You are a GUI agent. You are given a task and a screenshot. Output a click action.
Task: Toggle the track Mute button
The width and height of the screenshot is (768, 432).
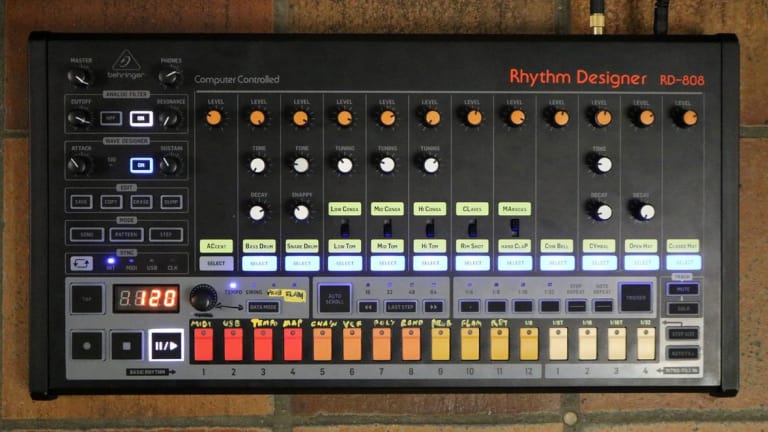click(683, 289)
